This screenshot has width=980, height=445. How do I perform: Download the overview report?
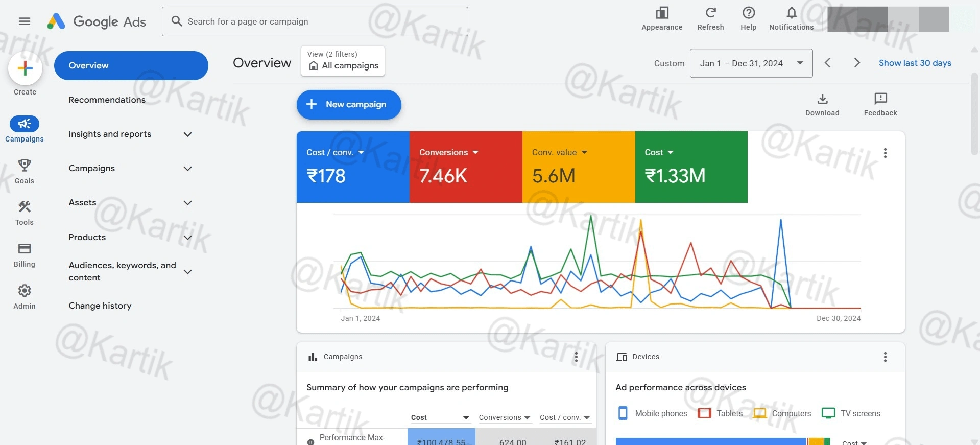[822, 105]
